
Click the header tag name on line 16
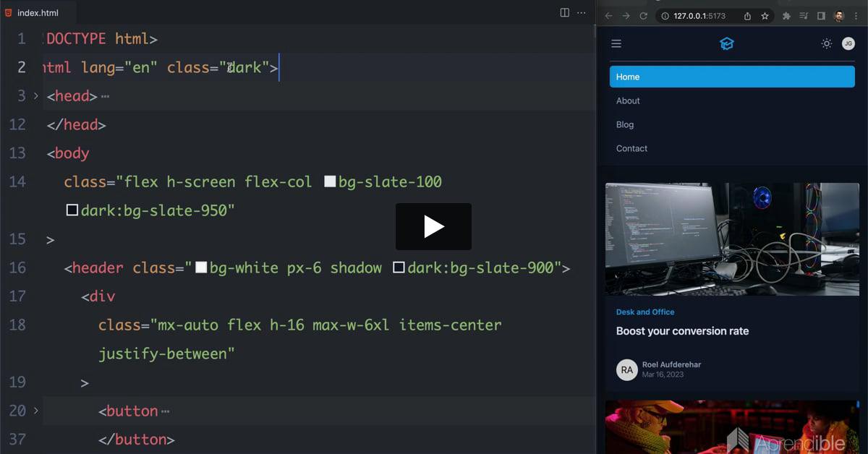click(x=98, y=267)
